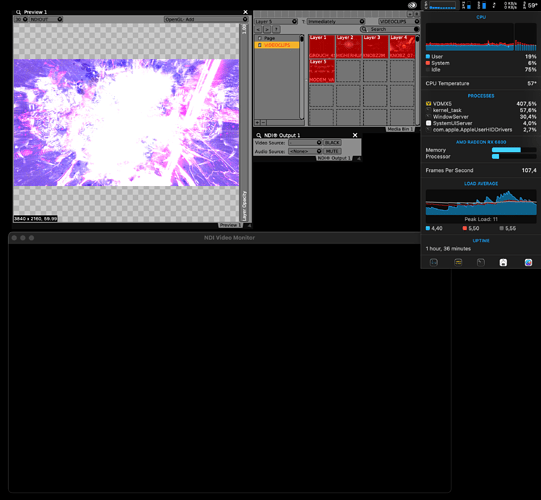The width and height of the screenshot is (541, 500).
Task: Open the Console icon in iStat footer
Action: (458, 263)
